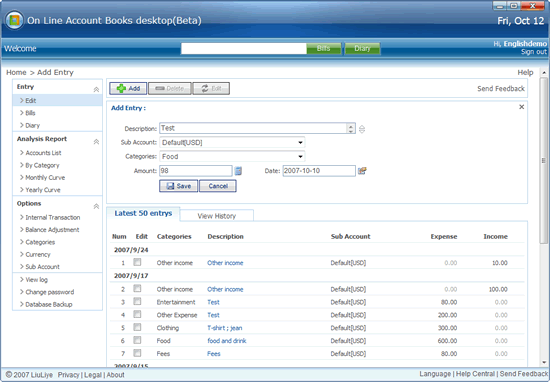Open Categories in the Options sidebar
Screen dimensions: 550x382
(x=40, y=242)
